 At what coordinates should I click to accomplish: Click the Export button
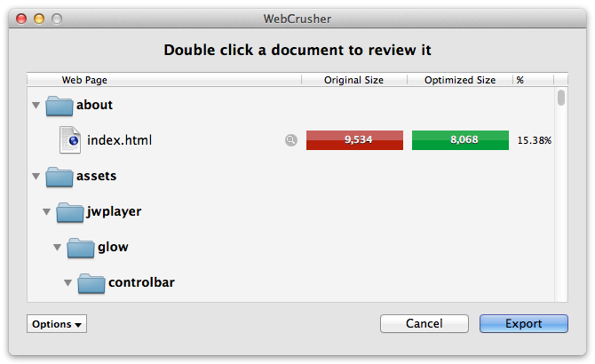pyautogui.click(x=524, y=323)
